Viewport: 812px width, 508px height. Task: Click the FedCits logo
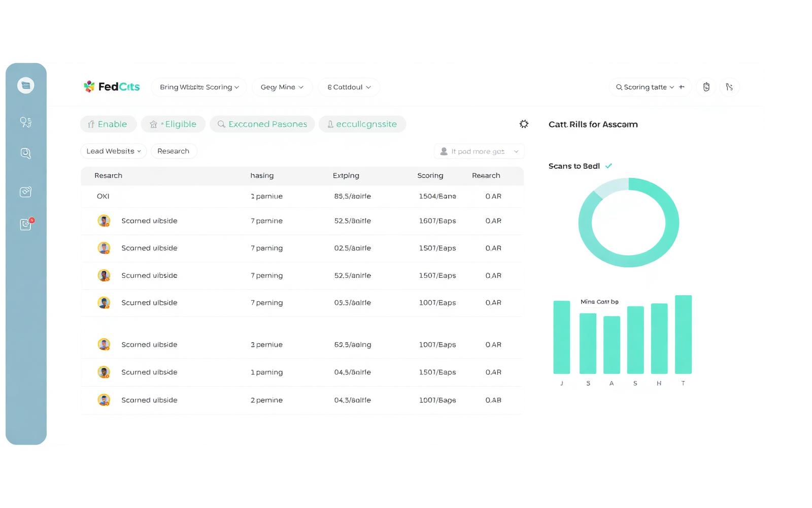(x=112, y=87)
